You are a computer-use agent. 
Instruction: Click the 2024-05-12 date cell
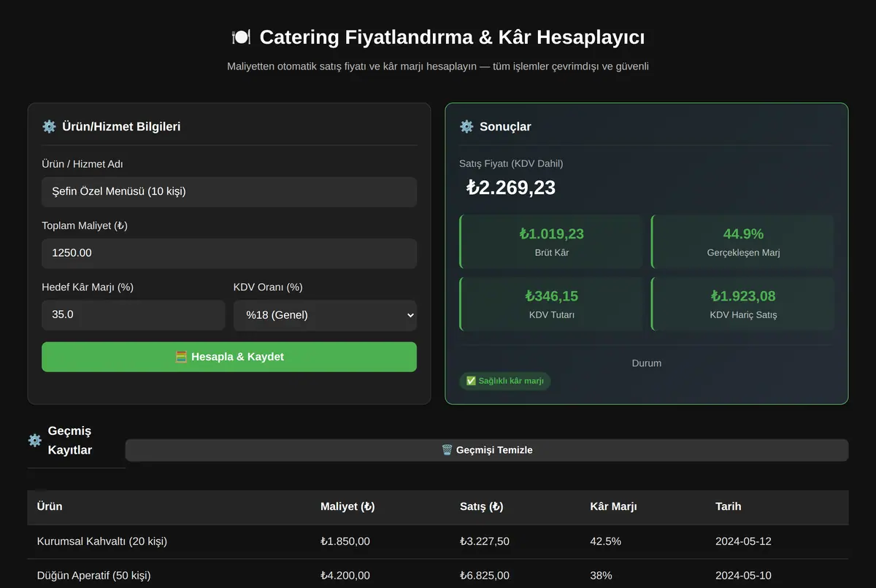[743, 541]
